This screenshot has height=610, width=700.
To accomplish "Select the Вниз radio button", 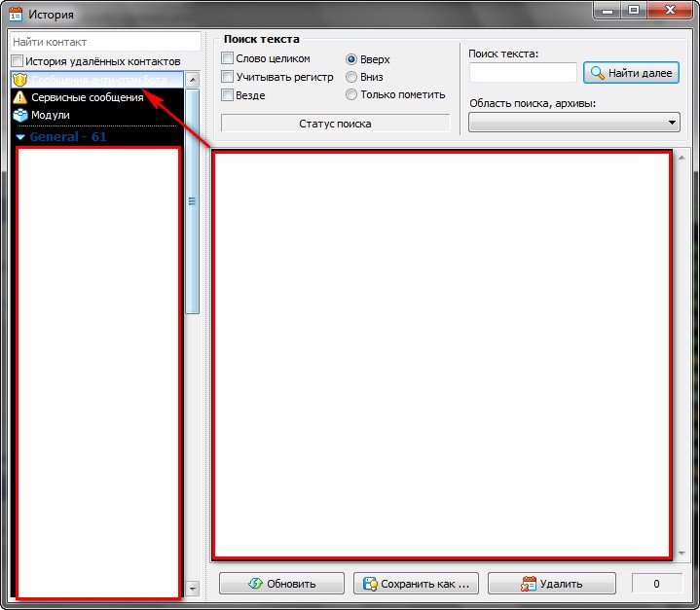I will tap(351, 77).
